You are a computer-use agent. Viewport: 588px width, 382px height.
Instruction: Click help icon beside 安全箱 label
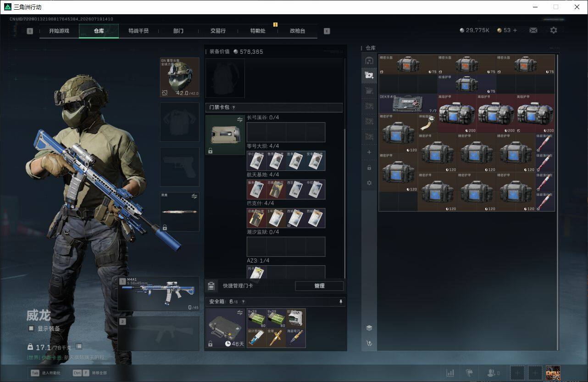pyautogui.click(x=243, y=302)
